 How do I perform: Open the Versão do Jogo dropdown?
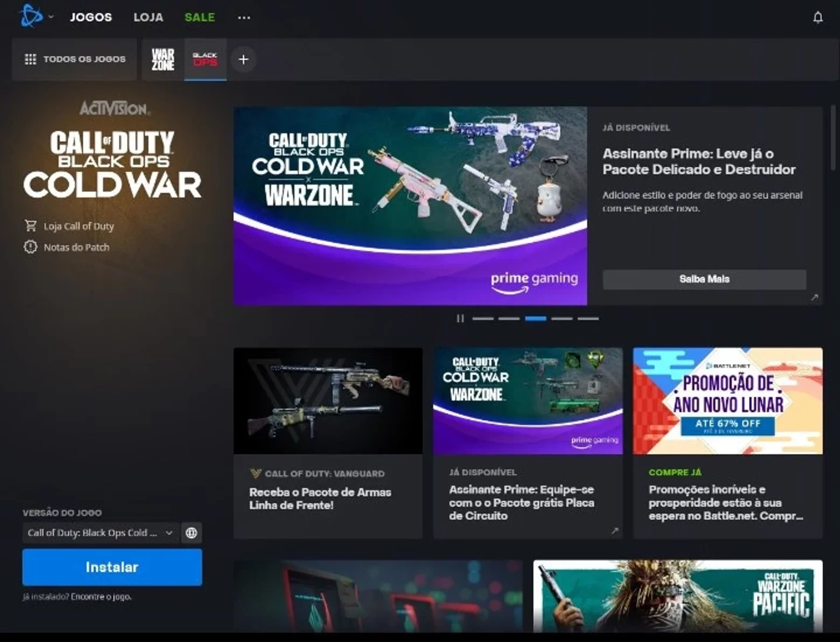[101, 533]
